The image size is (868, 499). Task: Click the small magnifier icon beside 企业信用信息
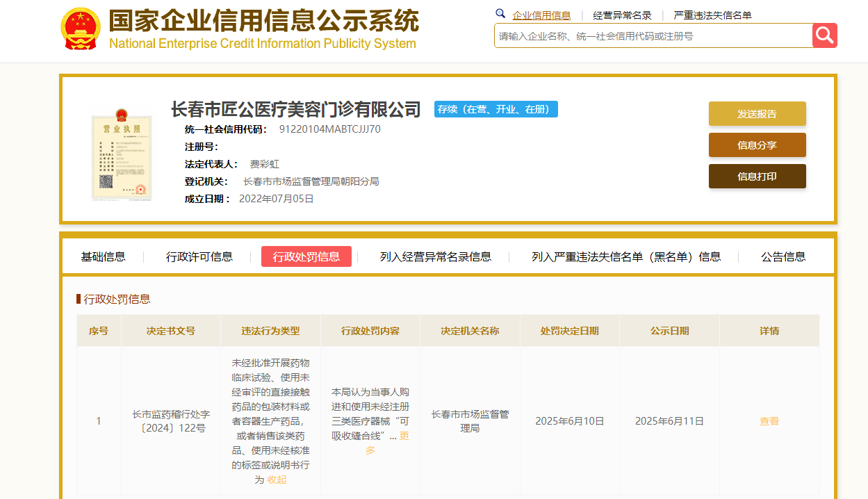tap(500, 14)
